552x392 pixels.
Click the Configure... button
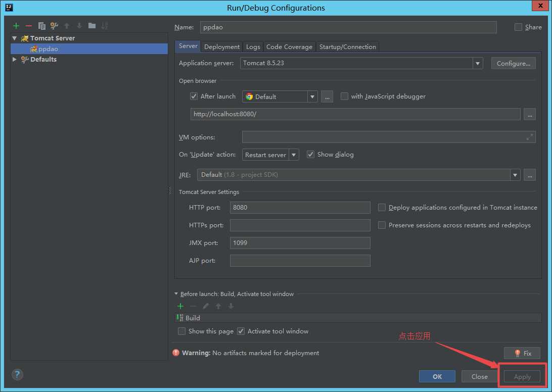[513, 63]
